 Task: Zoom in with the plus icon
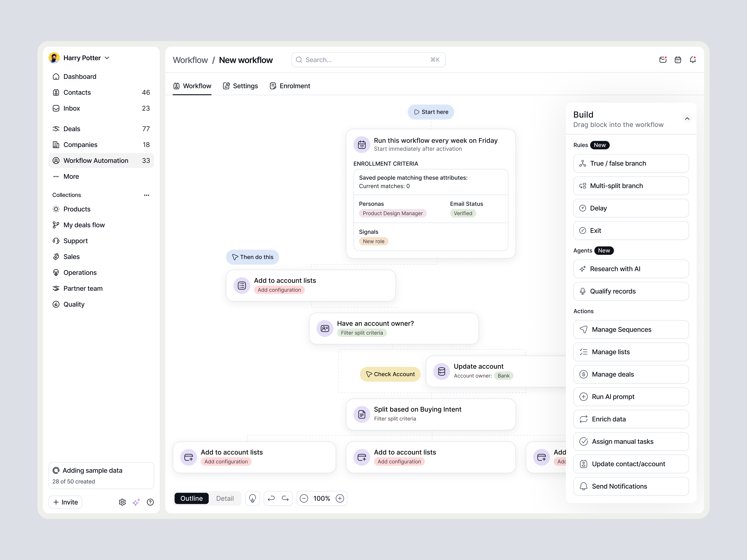click(x=340, y=498)
